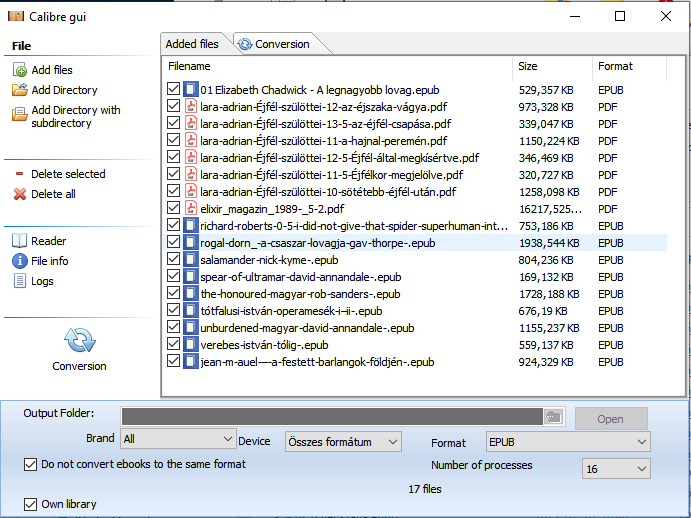Click the EPUB icon of richard-roberts file
This screenshot has width=691, height=518.
pos(190,225)
